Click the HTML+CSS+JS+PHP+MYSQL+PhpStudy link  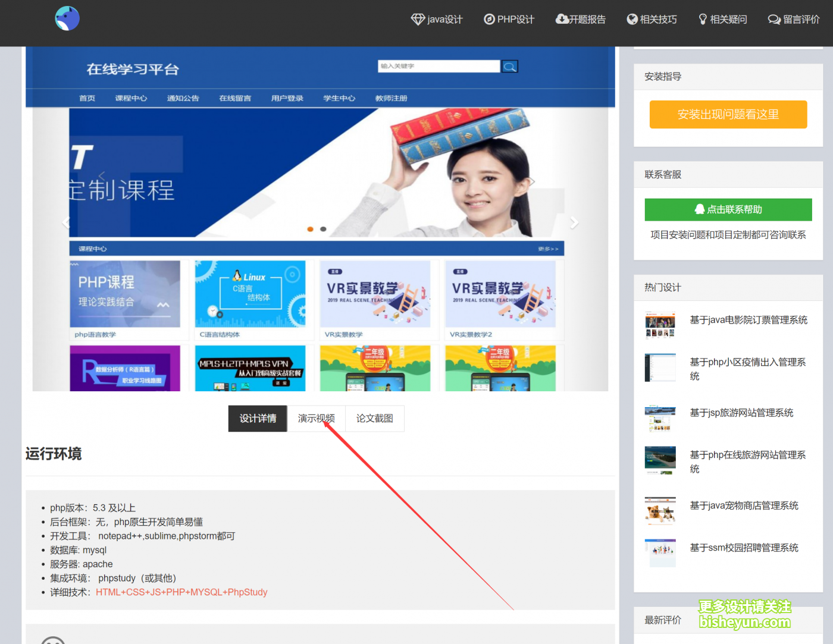181,592
